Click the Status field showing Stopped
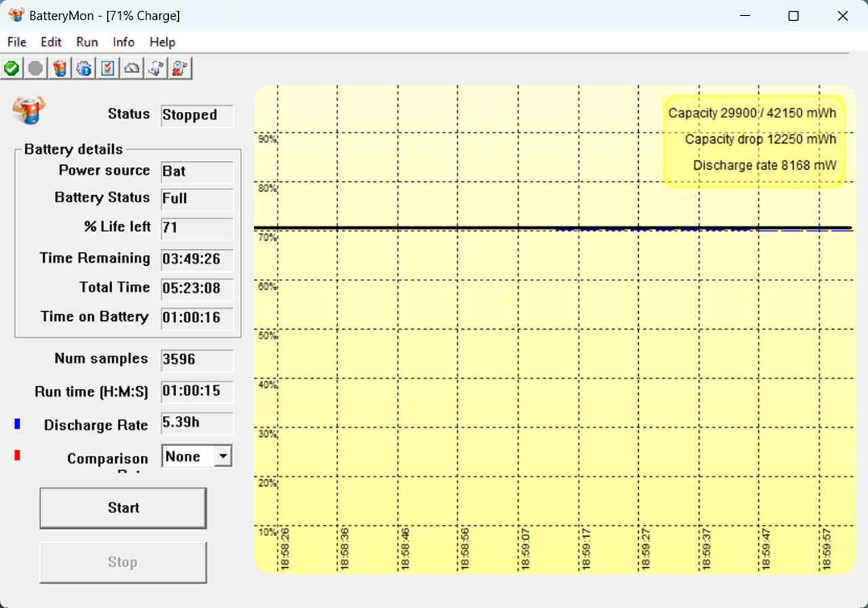 (x=197, y=115)
